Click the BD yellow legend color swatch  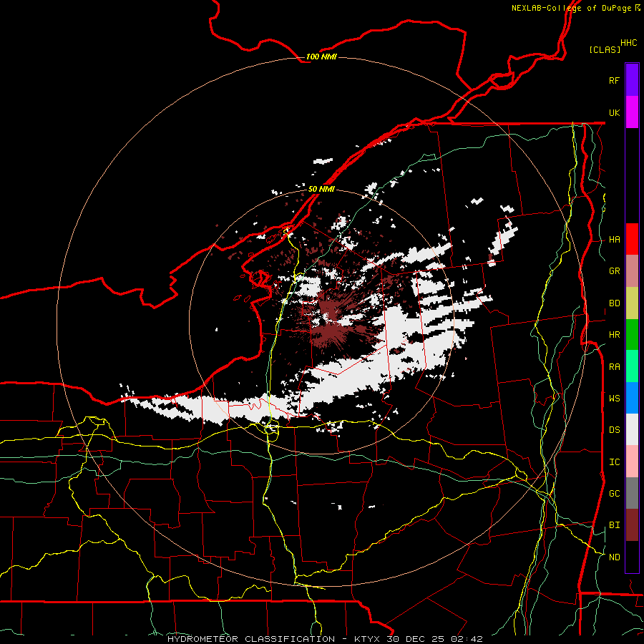[632, 303]
